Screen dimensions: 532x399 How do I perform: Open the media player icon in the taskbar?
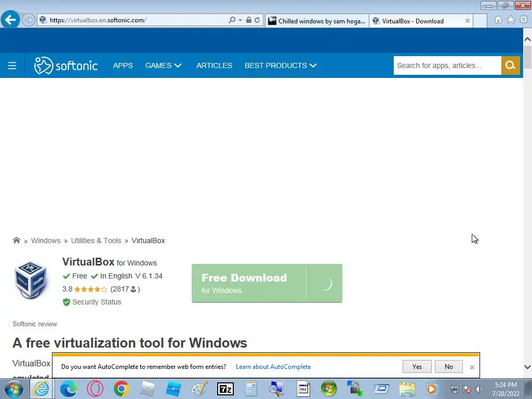point(433,389)
